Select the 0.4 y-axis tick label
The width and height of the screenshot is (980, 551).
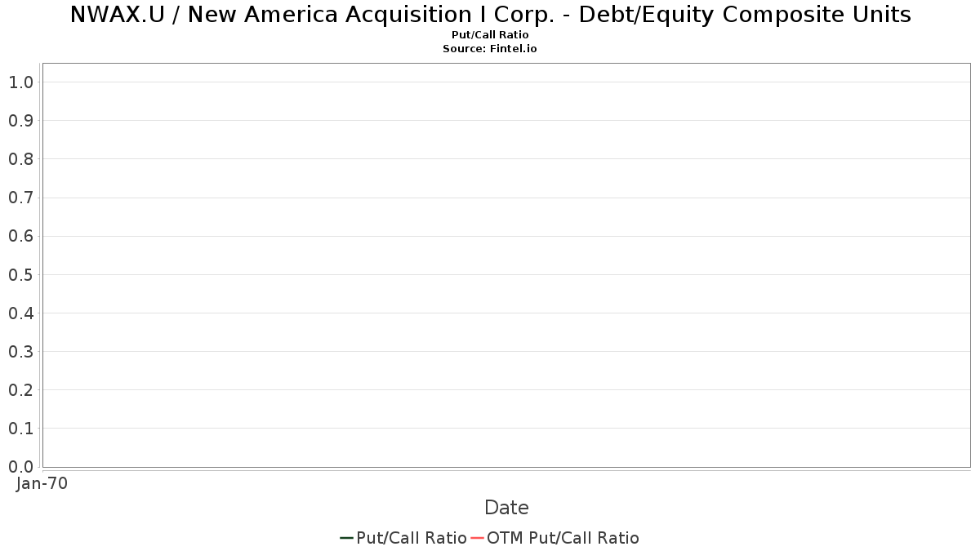[x=20, y=313]
